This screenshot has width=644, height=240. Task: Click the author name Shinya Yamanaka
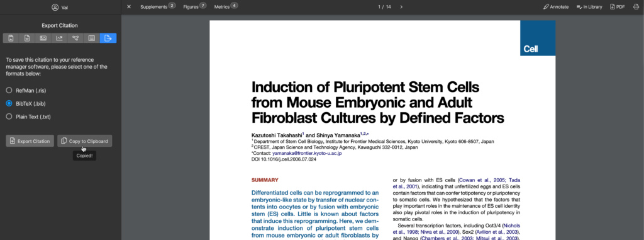point(338,135)
